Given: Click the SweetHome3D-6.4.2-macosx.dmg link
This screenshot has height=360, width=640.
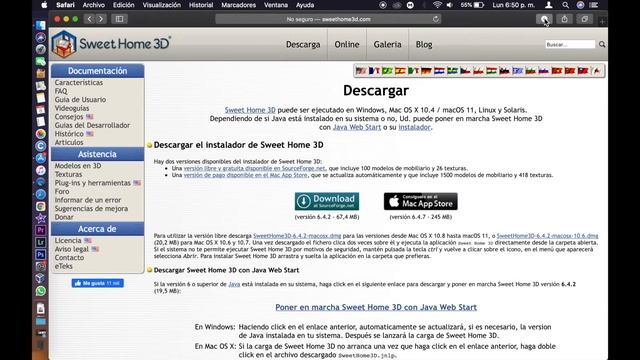Looking at the screenshot, I should (x=297, y=236).
